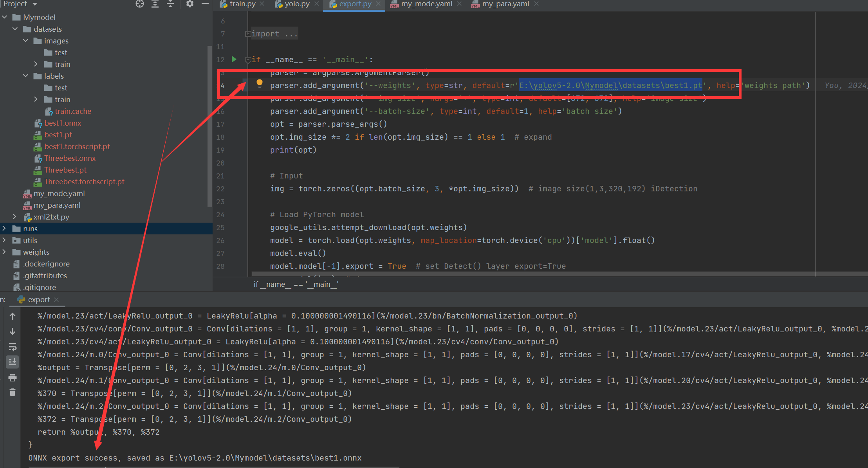Screen dimensions: 868x468
Task: Click the collapse all icon in Project toolbar
Action: pos(170,4)
